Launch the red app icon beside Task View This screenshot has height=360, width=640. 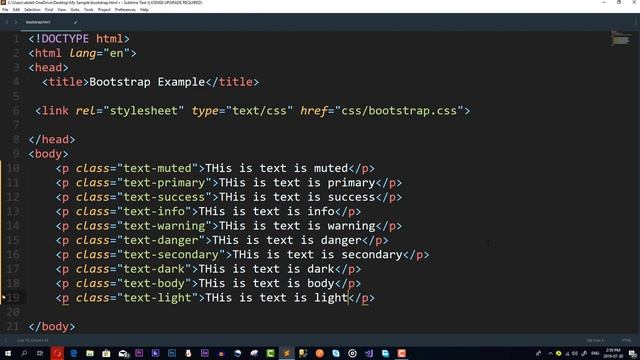pos(57,353)
